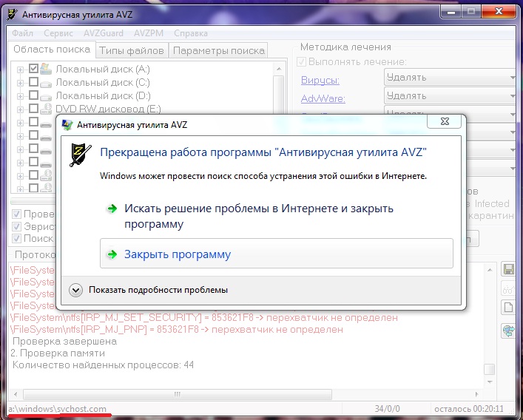Switch to Типы файлов tab
This screenshot has height=420, width=523.
tap(132, 51)
